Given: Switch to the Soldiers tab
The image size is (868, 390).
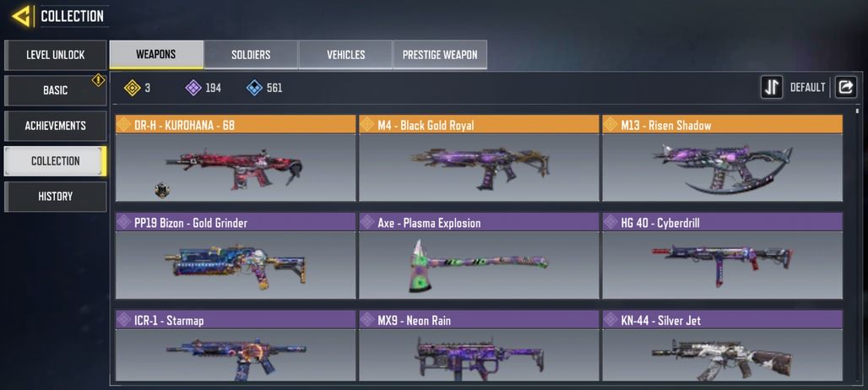Looking at the screenshot, I should tap(251, 55).
